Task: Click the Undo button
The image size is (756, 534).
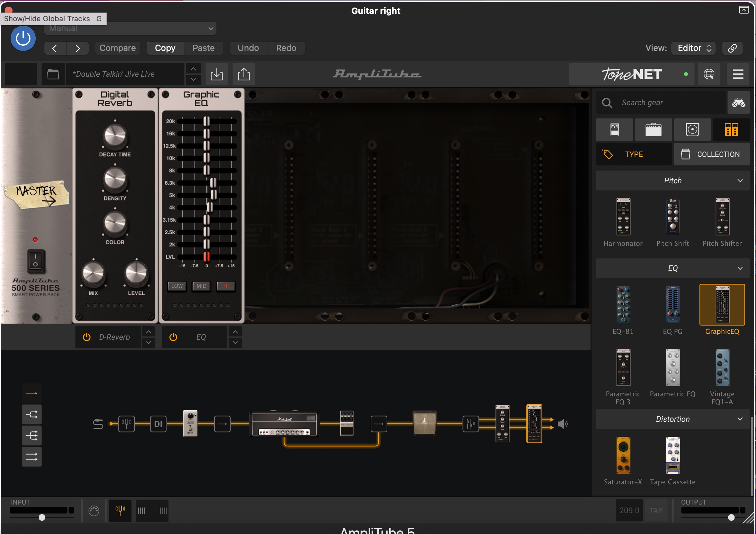Action: pyautogui.click(x=248, y=48)
